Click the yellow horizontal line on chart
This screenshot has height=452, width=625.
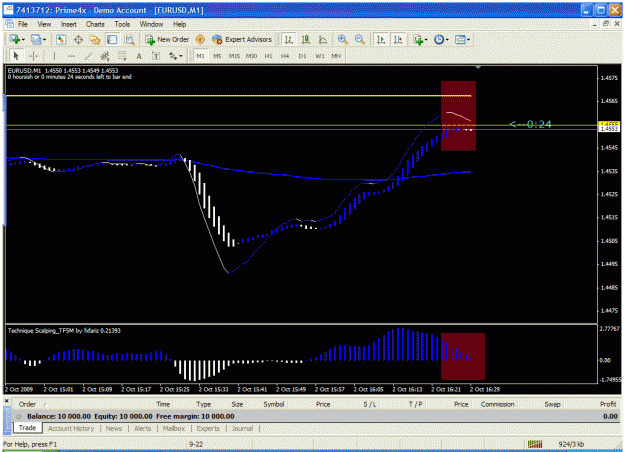238,96
